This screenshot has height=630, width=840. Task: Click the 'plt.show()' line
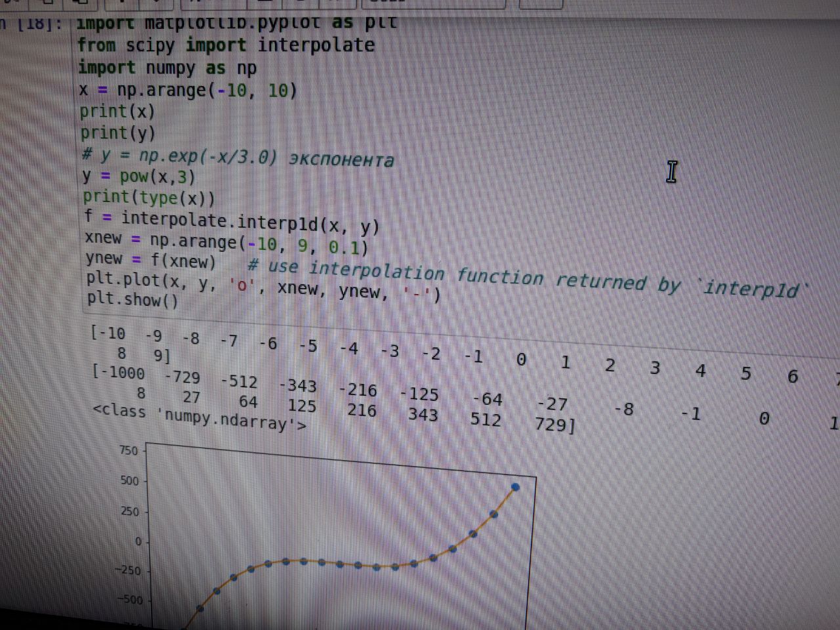[x=133, y=299]
